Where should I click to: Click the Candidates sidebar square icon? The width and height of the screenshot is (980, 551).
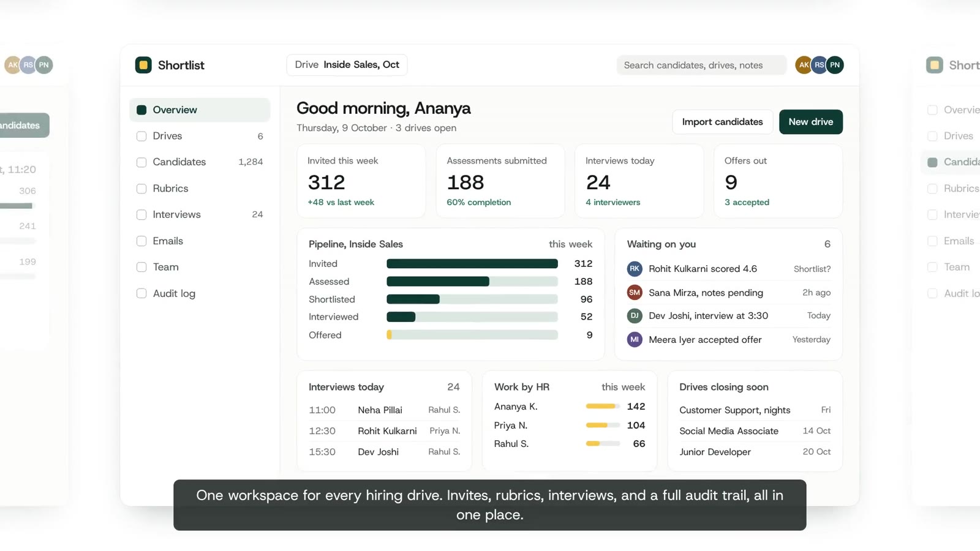click(x=141, y=162)
